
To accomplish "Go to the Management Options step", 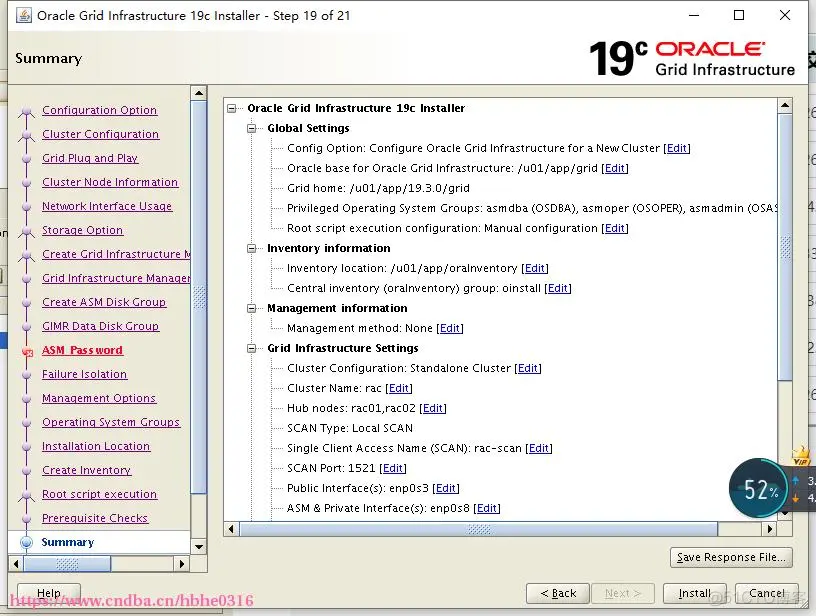I will coord(99,398).
